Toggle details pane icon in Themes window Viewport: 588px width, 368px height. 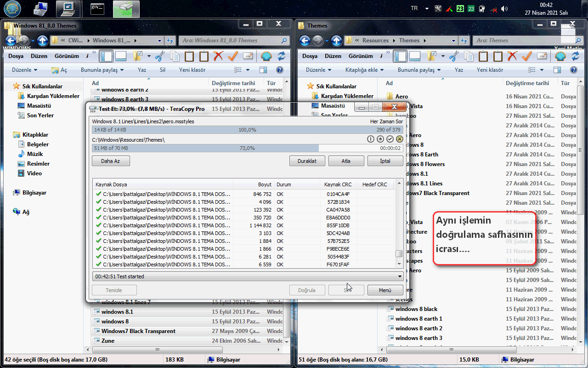click(415, 56)
